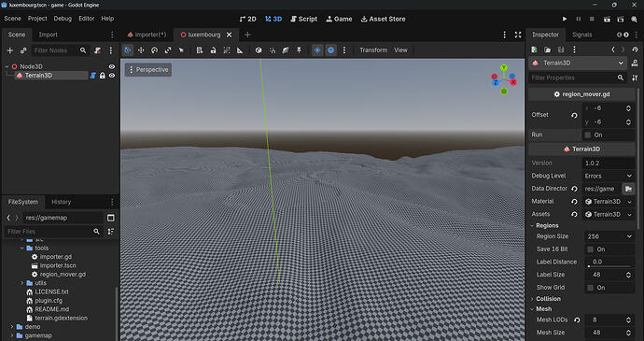Toggle distraction free mode icon
644x341 pixels.
click(x=518, y=35)
